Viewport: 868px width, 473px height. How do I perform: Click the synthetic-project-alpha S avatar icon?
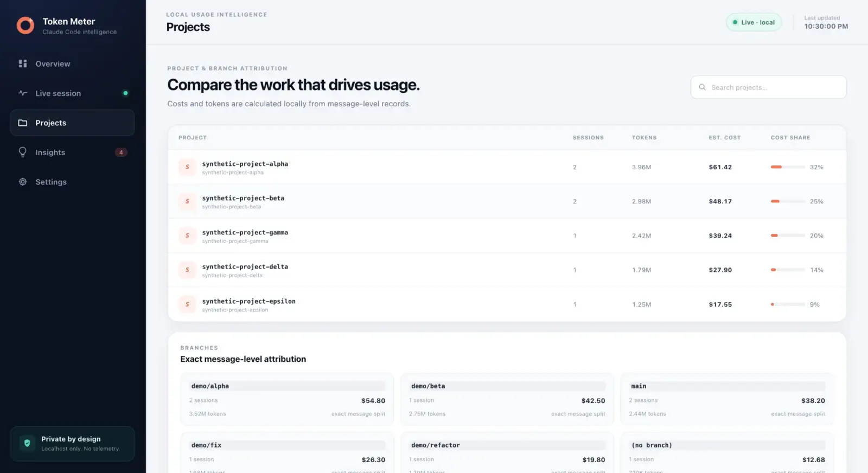pos(187,167)
